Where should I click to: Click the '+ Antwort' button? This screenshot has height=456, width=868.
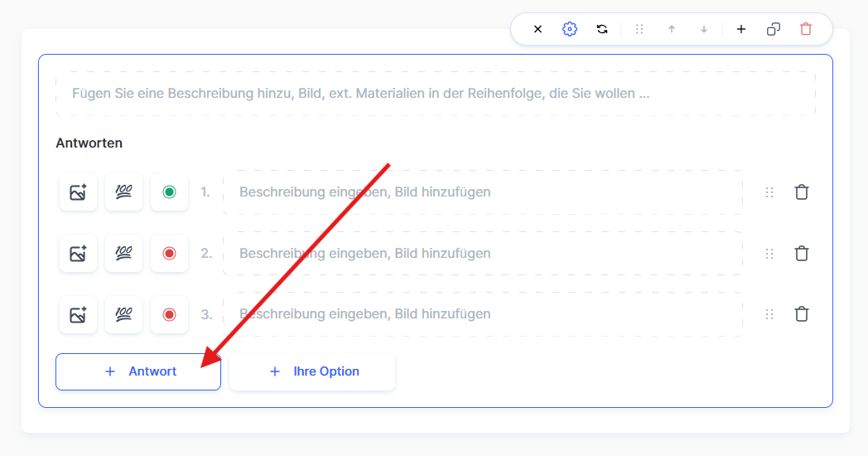point(138,371)
